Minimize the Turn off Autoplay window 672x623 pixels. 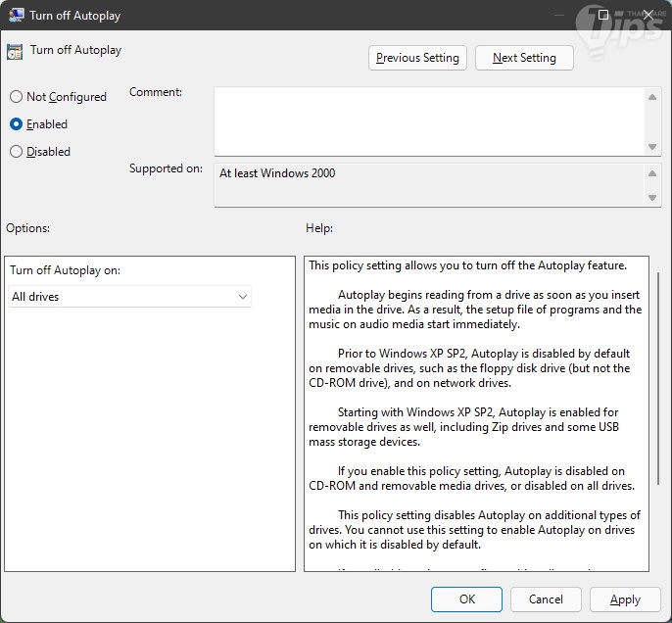[558, 15]
